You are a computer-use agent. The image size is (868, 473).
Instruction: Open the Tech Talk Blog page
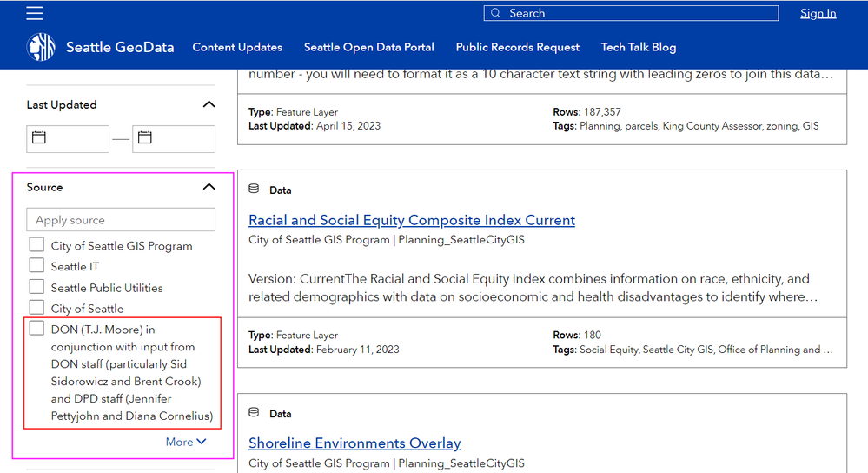[x=638, y=47]
